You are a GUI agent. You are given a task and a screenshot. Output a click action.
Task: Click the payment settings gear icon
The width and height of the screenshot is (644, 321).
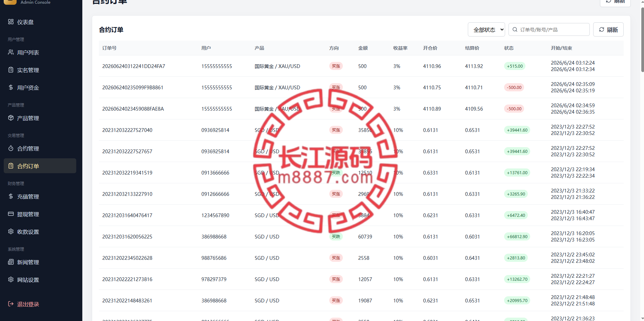pos(11,231)
